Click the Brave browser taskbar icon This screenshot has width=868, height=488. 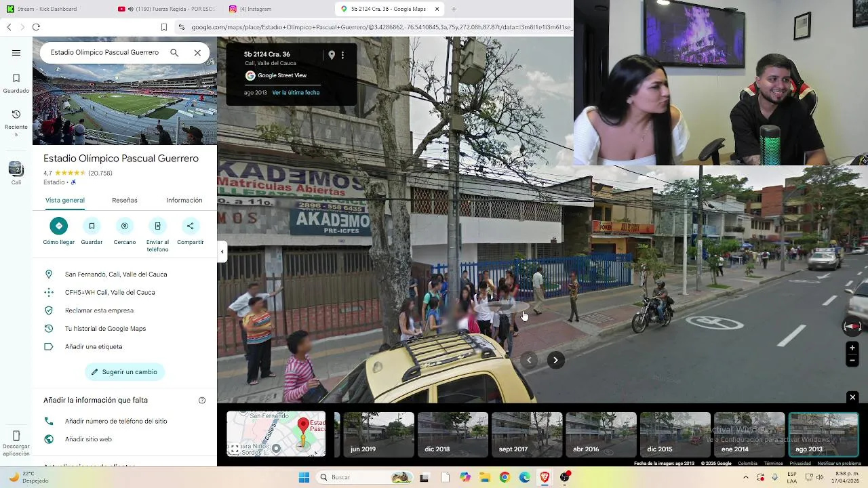(545, 477)
